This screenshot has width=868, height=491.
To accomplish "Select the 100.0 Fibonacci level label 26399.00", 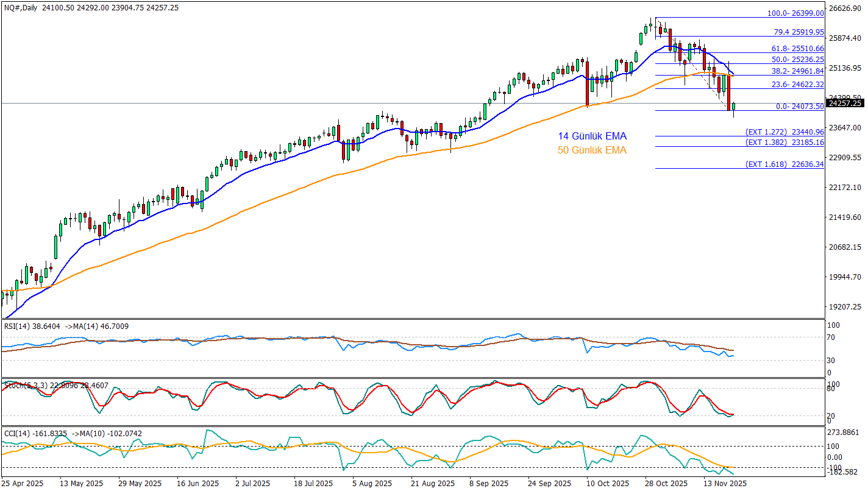I will (x=792, y=13).
